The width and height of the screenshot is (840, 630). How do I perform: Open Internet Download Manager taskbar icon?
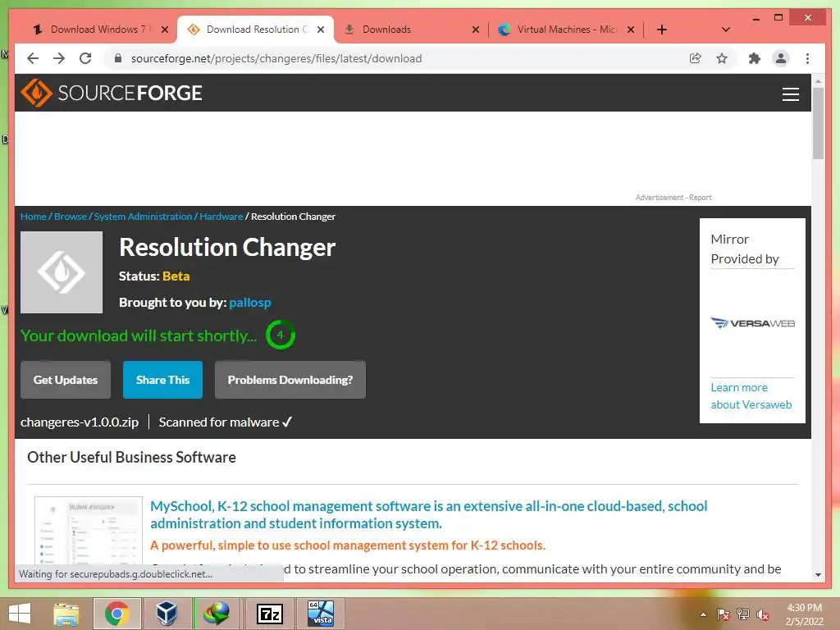point(217,614)
